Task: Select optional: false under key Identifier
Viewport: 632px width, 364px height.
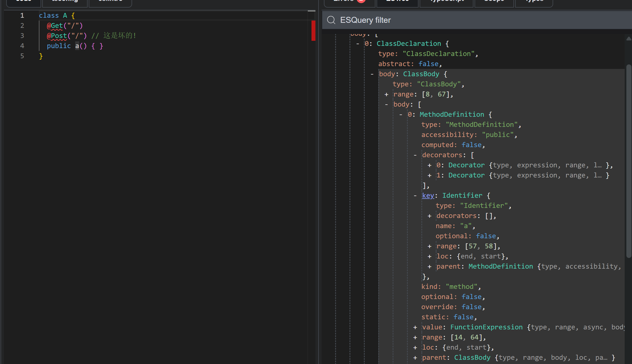Action: [468, 236]
